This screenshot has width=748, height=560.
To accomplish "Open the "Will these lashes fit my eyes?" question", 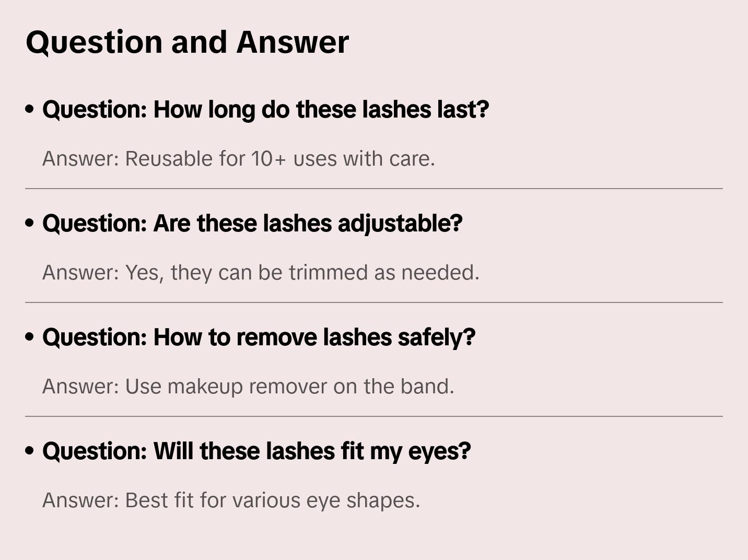I will coord(256,451).
